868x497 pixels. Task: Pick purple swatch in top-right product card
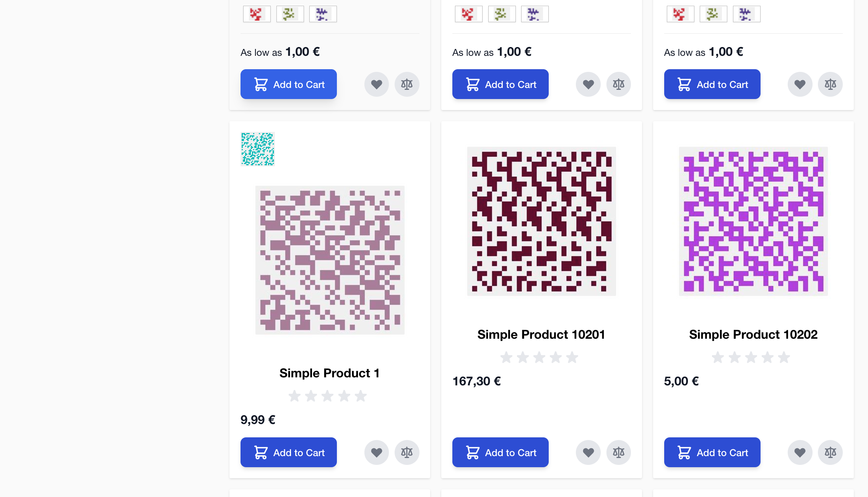(x=746, y=14)
